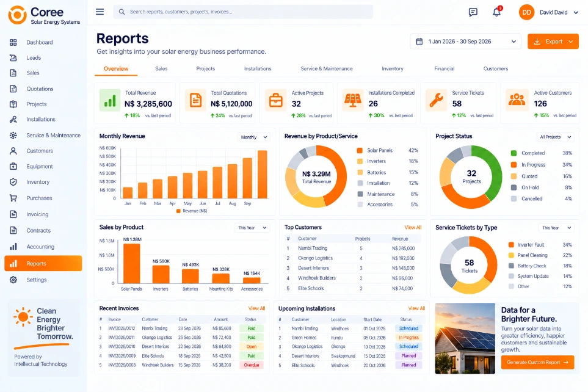588x392 pixels.
Task: Click the In Progress installation status badge
Action: (408, 338)
